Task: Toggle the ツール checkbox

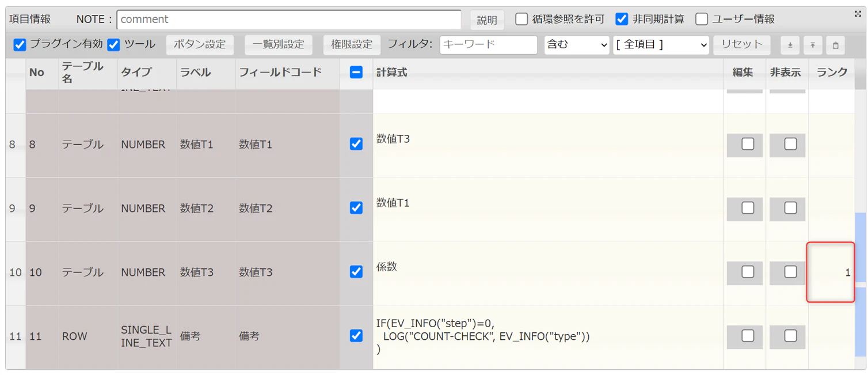Action: tap(113, 44)
